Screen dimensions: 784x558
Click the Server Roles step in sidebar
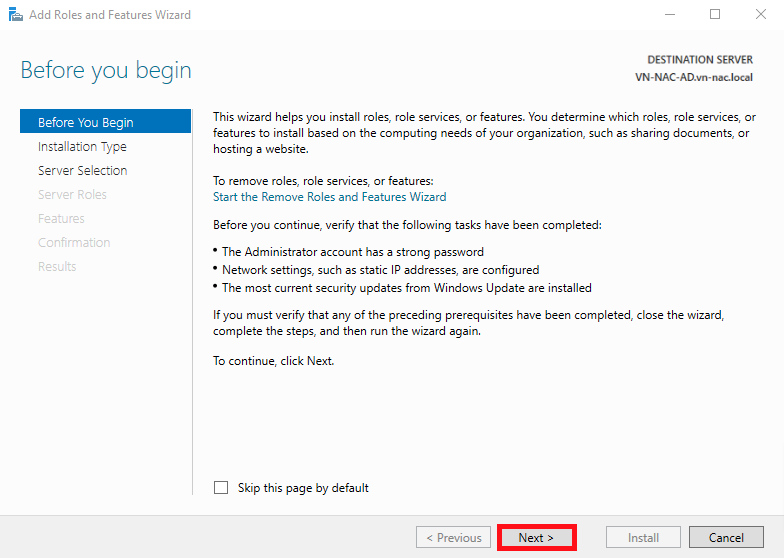[x=72, y=194]
